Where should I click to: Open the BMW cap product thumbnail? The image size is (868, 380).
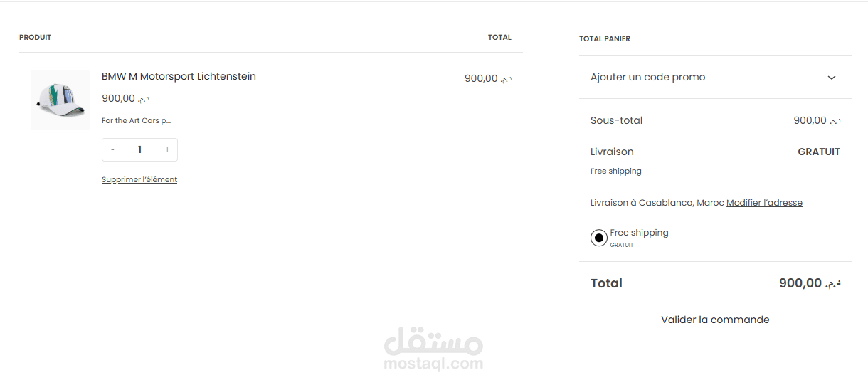tap(60, 100)
